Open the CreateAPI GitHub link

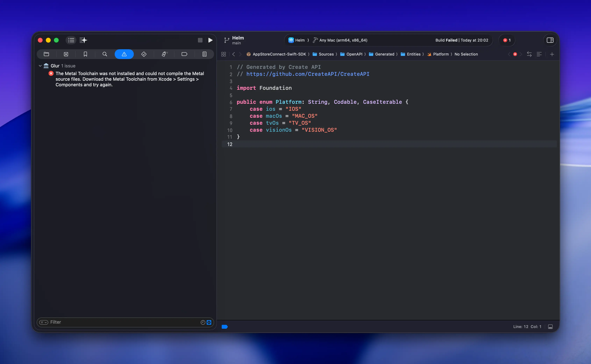pyautogui.click(x=308, y=74)
